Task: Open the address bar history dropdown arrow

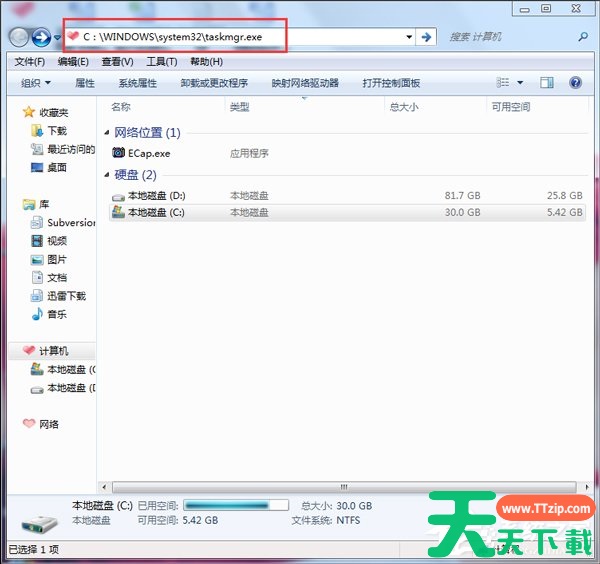Action: pyautogui.click(x=409, y=37)
